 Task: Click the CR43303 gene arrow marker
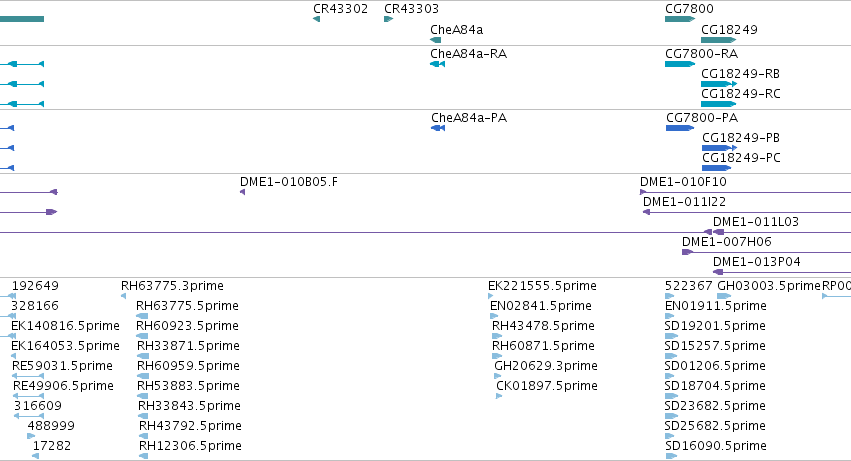pos(389,19)
